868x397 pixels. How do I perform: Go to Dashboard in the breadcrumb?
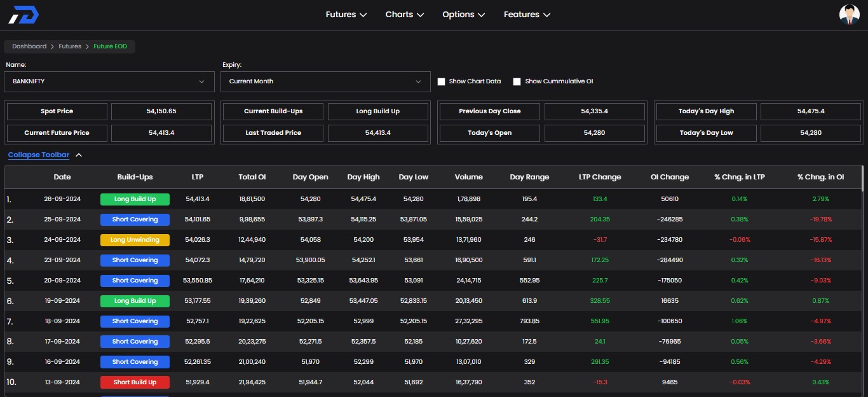coord(29,46)
